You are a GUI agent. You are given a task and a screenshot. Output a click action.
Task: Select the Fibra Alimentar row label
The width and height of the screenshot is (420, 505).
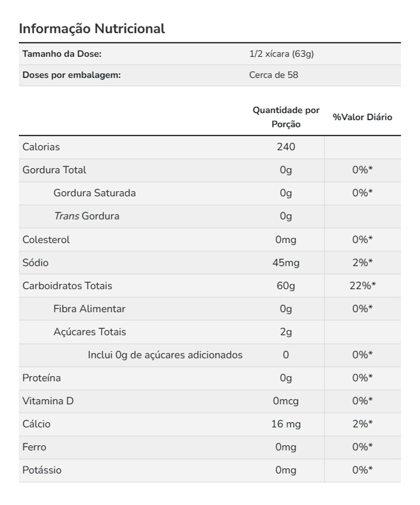coord(89,309)
